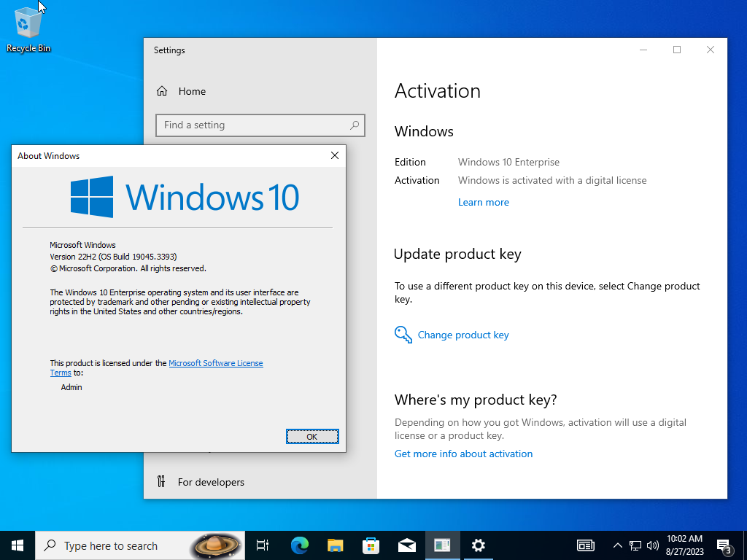The image size is (747, 560).
Task: Click the Update product key heading
Action: 457,254
